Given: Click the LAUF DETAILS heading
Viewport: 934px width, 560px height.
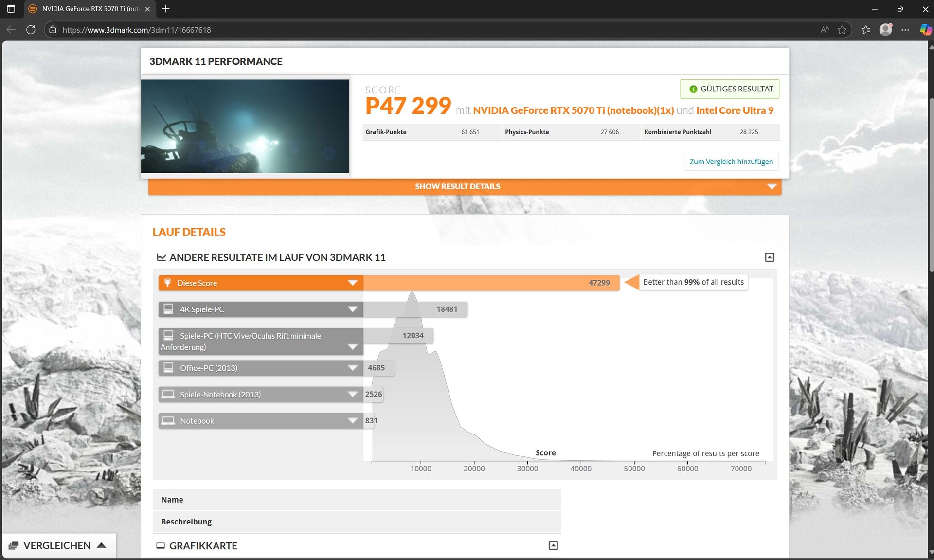Looking at the screenshot, I should pos(189,232).
